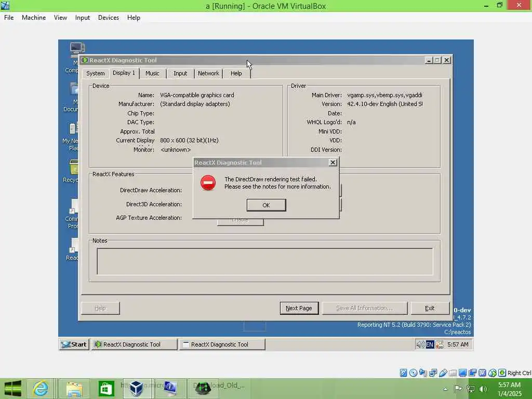The height and width of the screenshot is (399, 532).
Task: Click the Next Page button
Action: coord(299,308)
